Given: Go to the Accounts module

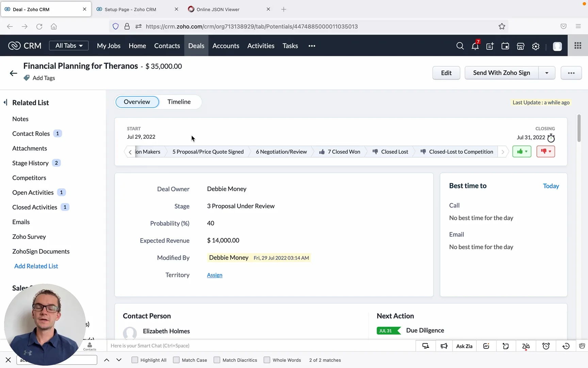Looking at the screenshot, I should click(x=226, y=46).
